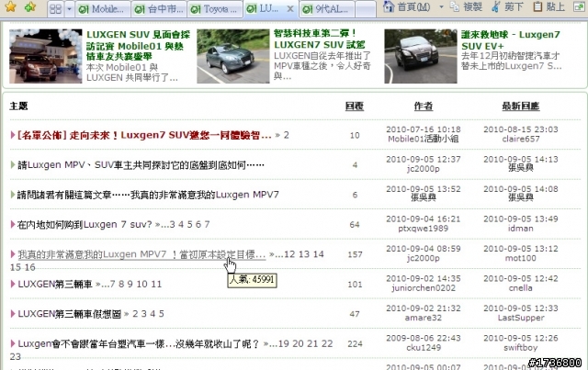588x370 pixels.
Task: Open the red [名單公佈] Luxgen7 SUV announcement thread
Action: (144, 135)
